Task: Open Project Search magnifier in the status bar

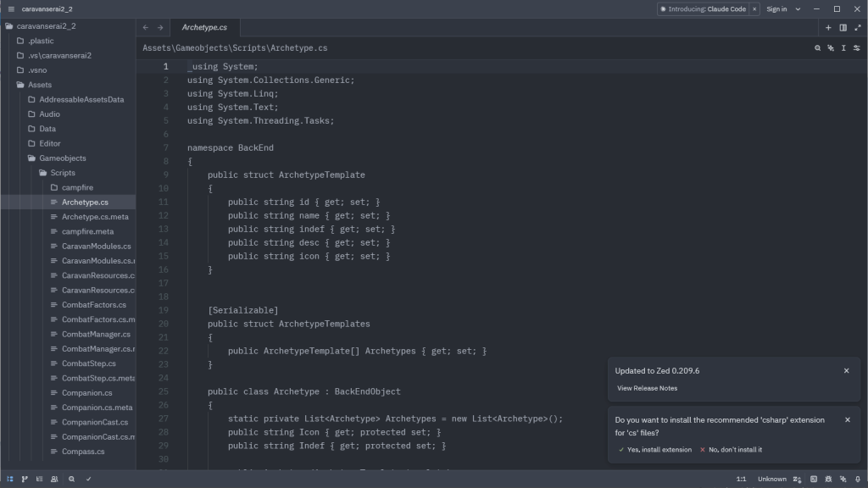Action: pyautogui.click(x=72, y=479)
